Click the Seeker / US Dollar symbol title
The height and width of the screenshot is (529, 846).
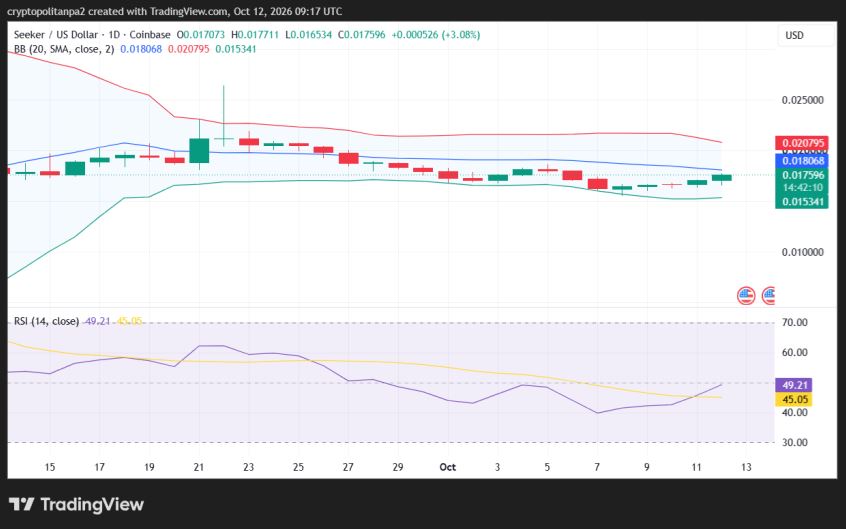coord(56,35)
